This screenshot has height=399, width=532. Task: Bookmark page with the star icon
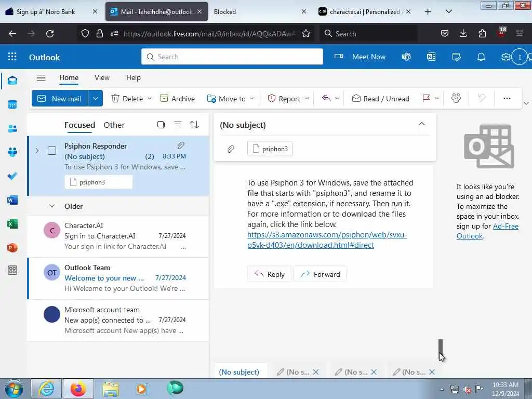(x=306, y=33)
